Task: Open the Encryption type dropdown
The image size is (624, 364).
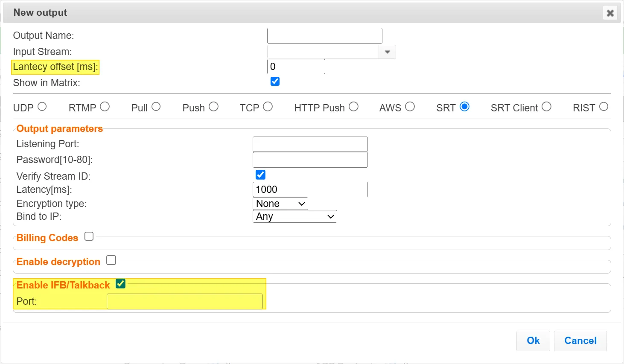Action: 280,204
